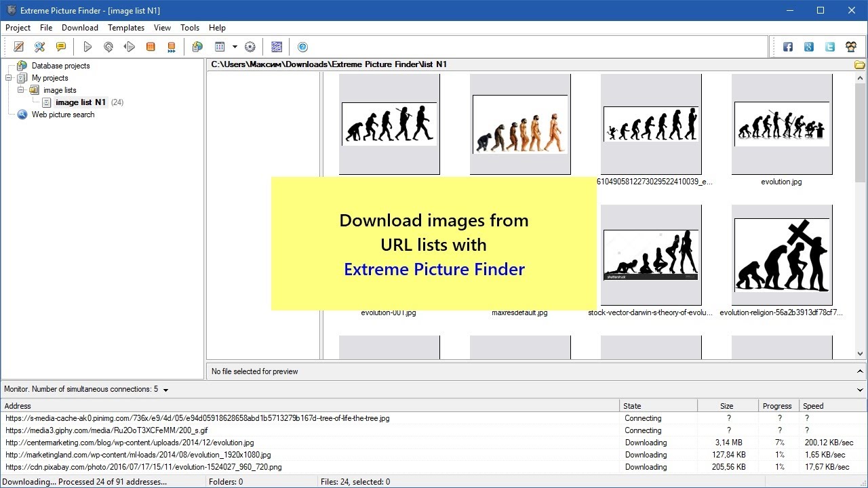Screen dimensions: 868x488
Task: Select the evolution.jpg thumbnail
Action: (781, 125)
